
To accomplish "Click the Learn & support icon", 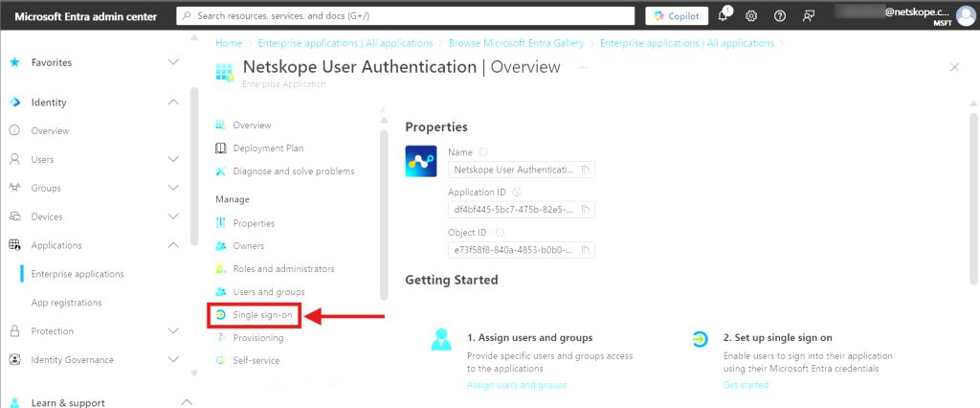I will [x=14, y=403].
